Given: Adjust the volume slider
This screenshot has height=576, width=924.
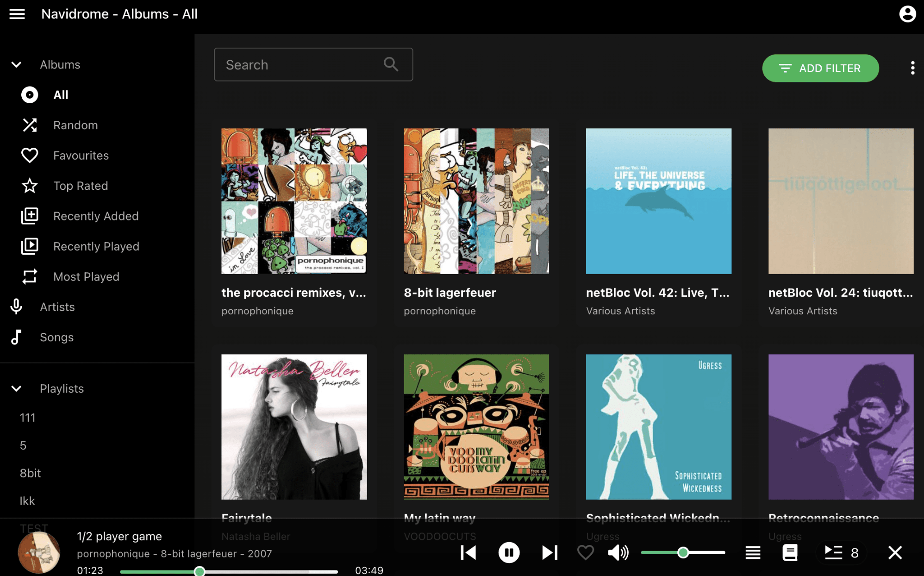Looking at the screenshot, I should click(683, 552).
